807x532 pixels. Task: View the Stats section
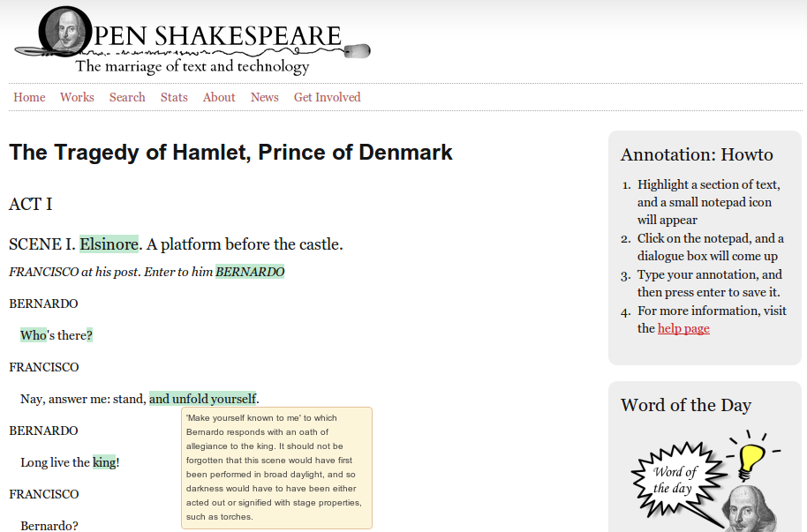[x=174, y=97]
